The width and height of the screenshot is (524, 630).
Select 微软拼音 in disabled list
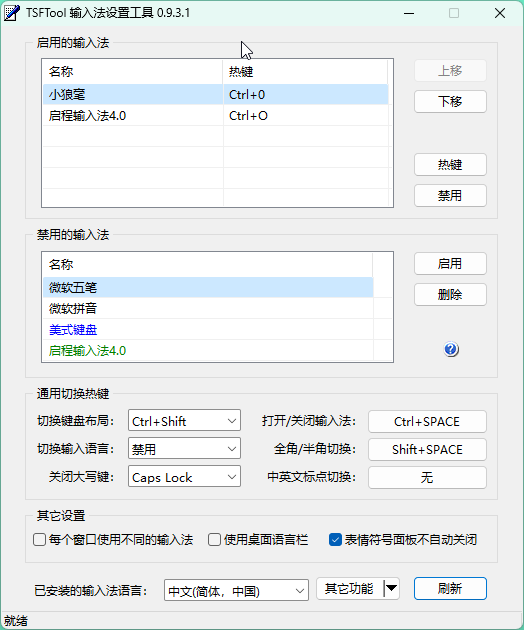click(x=208, y=308)
